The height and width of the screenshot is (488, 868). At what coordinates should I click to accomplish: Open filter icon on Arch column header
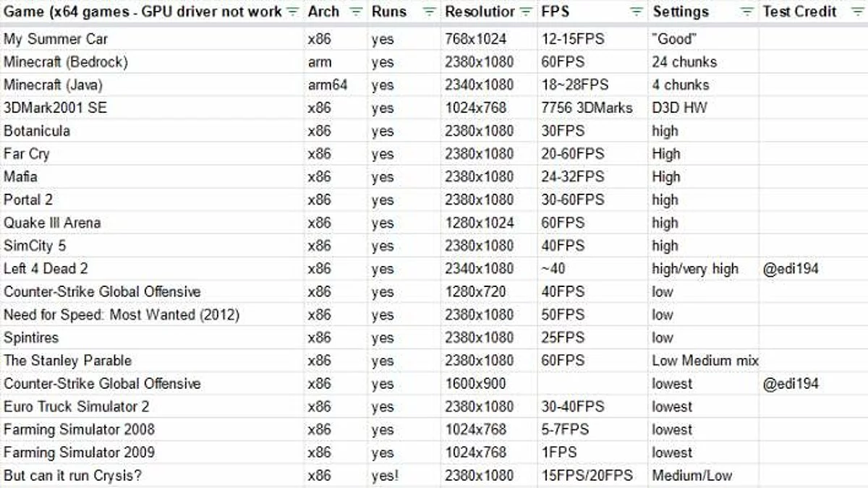[x=356, y=12]
